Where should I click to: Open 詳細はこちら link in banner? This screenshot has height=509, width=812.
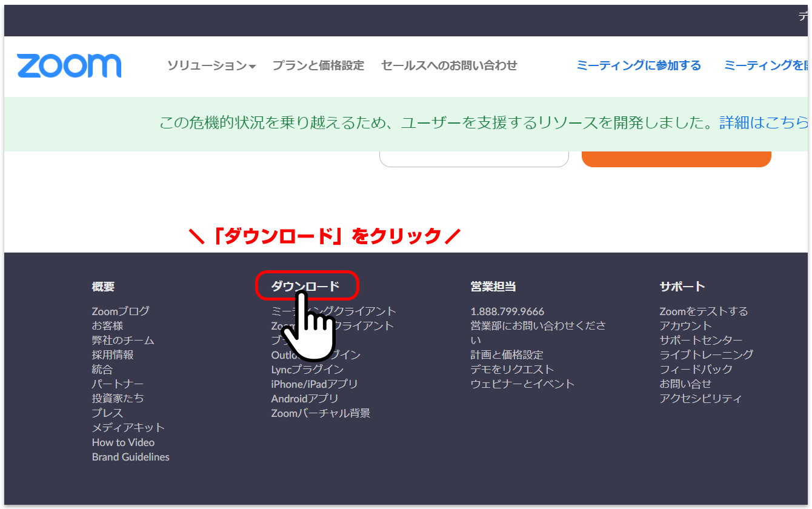[764, 123]
